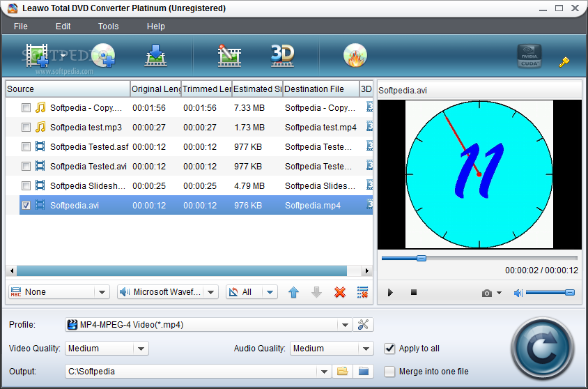Screen dimensions: 588x389
Task: Start conversion with the big Convert button
Action: coord(543,349)
